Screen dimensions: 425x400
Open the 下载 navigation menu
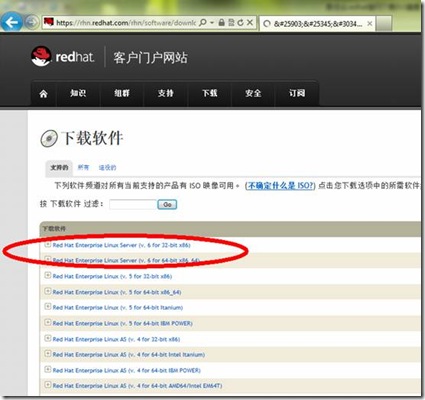(x=210, y=93)
